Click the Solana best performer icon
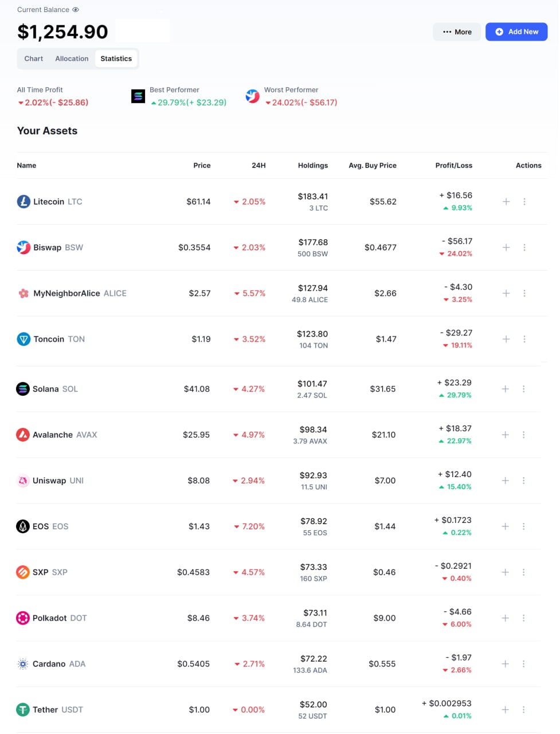 tap(138, 96)
